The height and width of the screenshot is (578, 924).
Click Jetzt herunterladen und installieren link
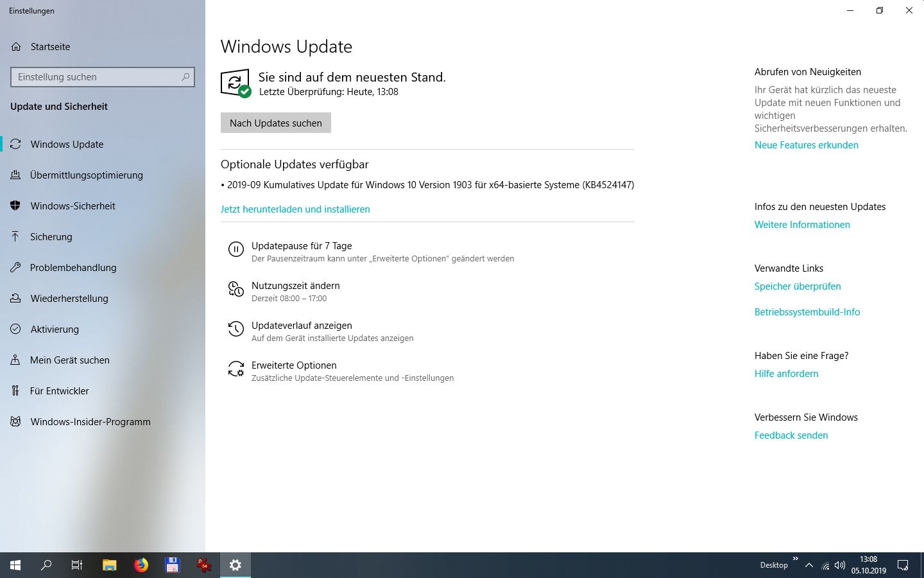click(295, 209)
